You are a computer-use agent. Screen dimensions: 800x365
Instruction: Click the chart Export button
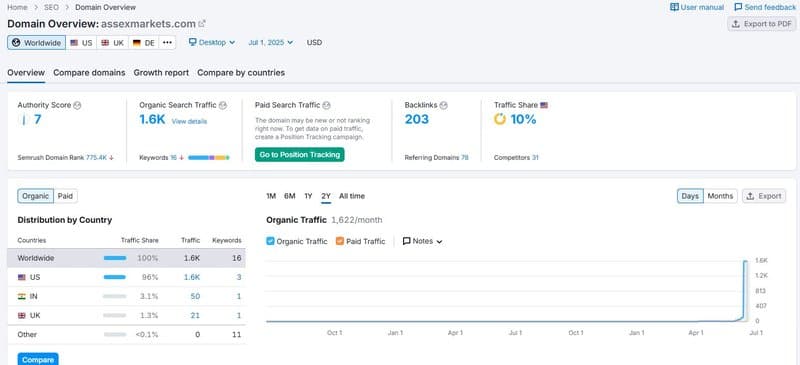point(764,196)
